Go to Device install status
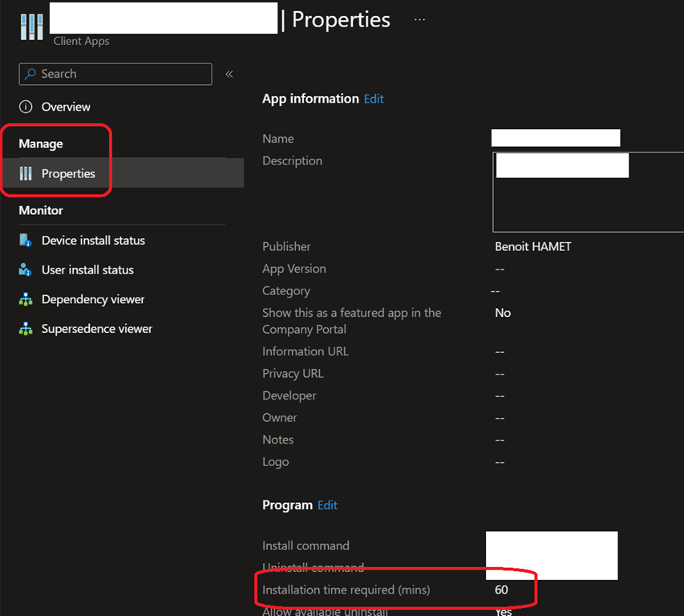Viewport: 684px width, 616px height. (x=93, y=240)
